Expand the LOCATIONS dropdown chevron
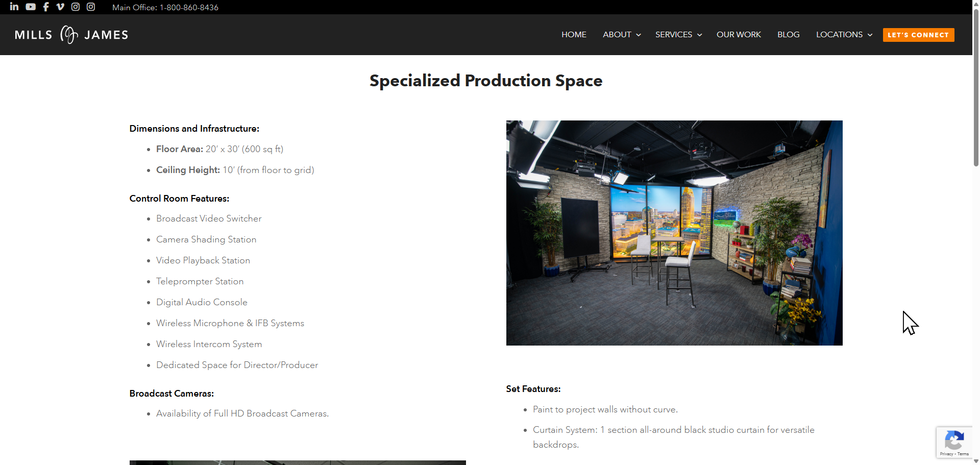Image resolution: width=980 pixels, height=465 pixels. [870, 35]
